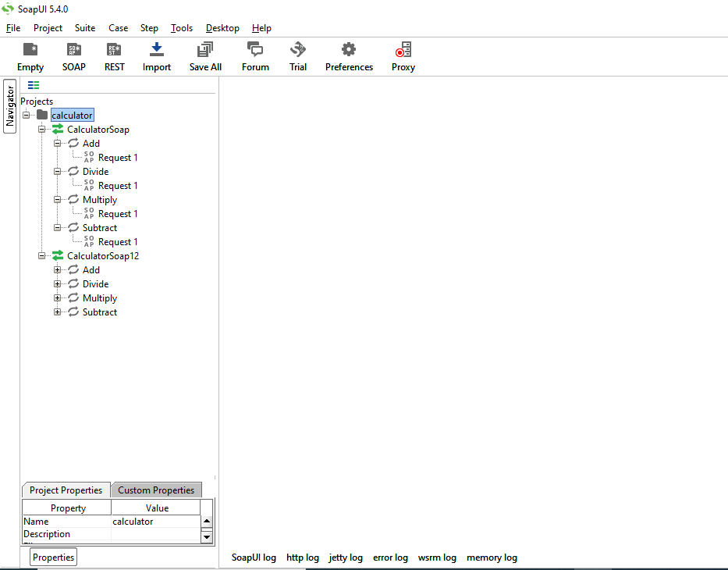
Task: Click the Add operation icon under CalculatorSoap
Action: pyautogui.click(x=73, y=143)
